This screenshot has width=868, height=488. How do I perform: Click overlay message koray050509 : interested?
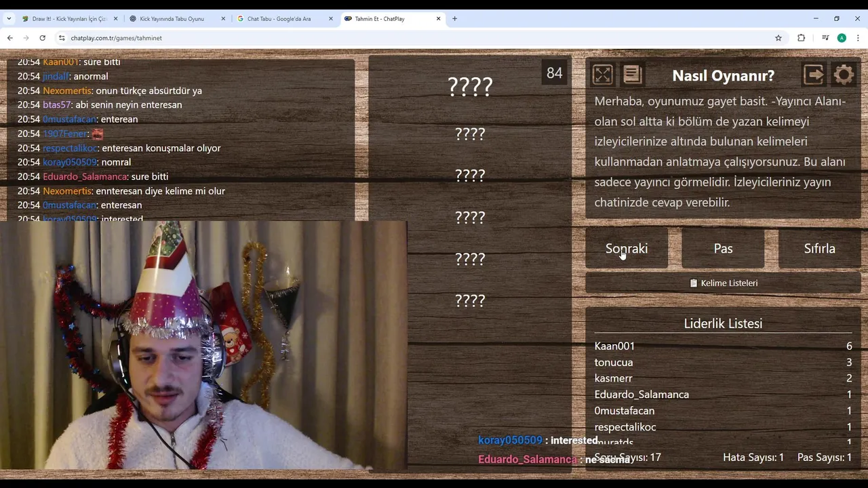click(x=538, y=441)
